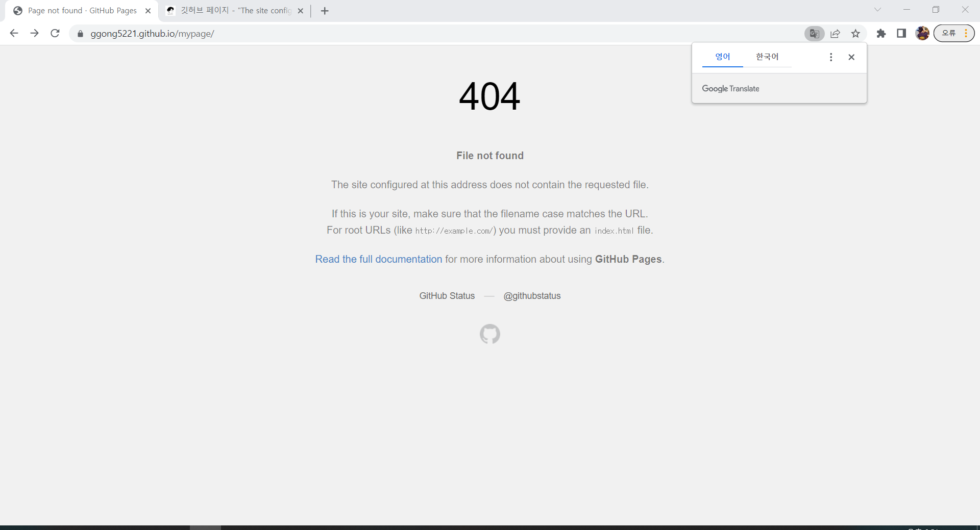The height and width of the screenshot is (530, 980).
Task: Click the Google Translate label in popup
Action: (x=730, y=89)
